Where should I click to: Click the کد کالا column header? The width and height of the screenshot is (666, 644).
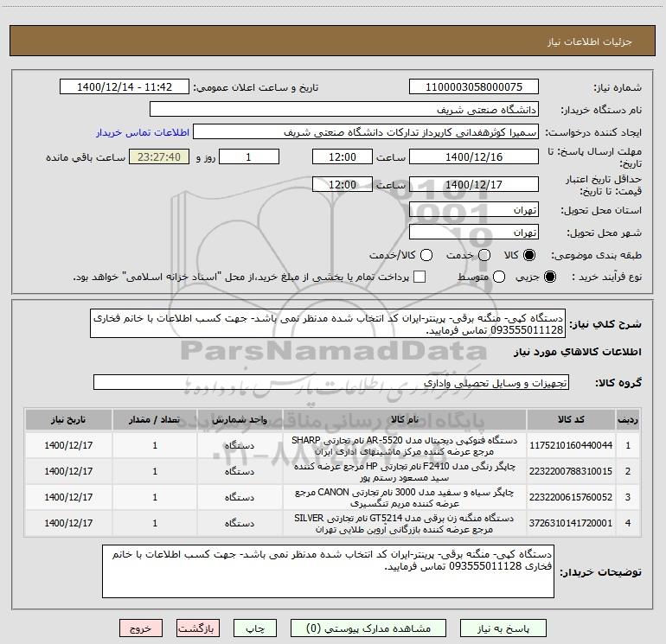pyautogui.click(x=571, y=419)
